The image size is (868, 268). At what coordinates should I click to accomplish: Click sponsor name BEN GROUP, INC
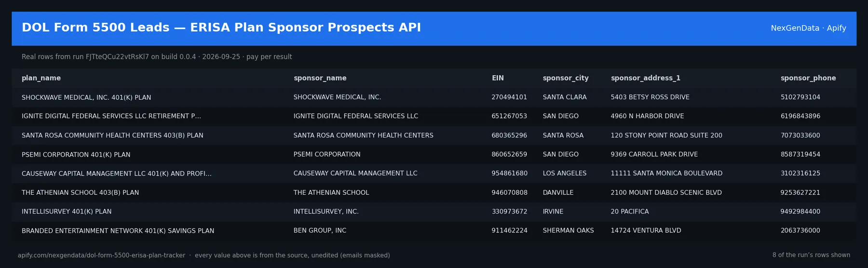(x=320, y=231)
